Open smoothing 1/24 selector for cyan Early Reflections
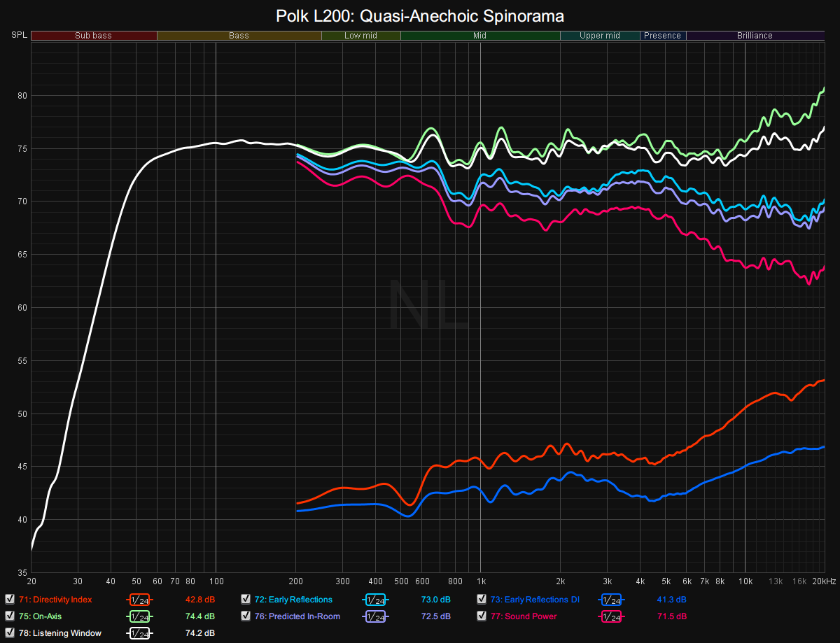This screenshot has width=840, height=643. (375, 600)
